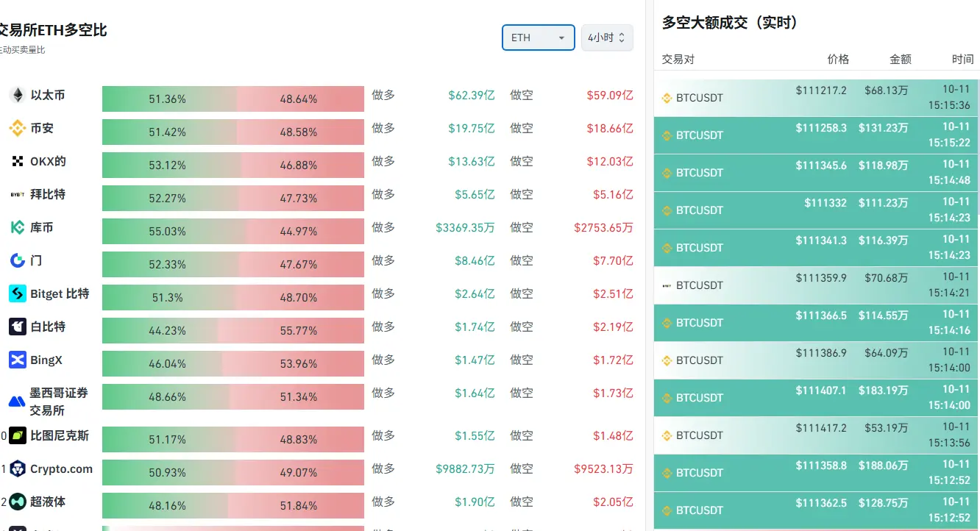Viewport: 980px width, 531px height.
Task: Click the Gate logo next to 门
Action: 17,260
